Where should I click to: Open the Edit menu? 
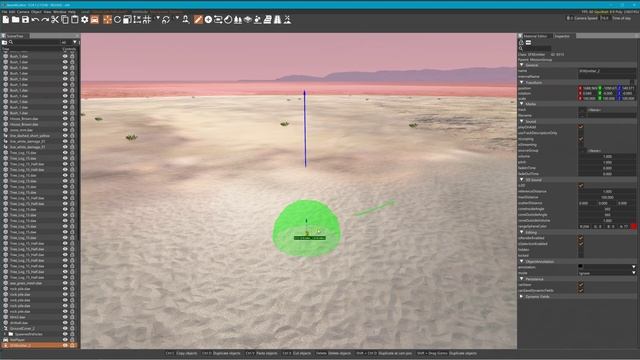12,12
